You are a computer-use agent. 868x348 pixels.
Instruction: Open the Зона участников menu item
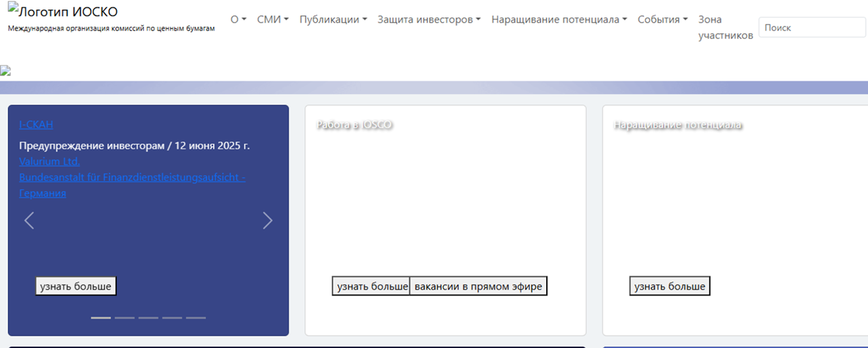tap(725, 27)
